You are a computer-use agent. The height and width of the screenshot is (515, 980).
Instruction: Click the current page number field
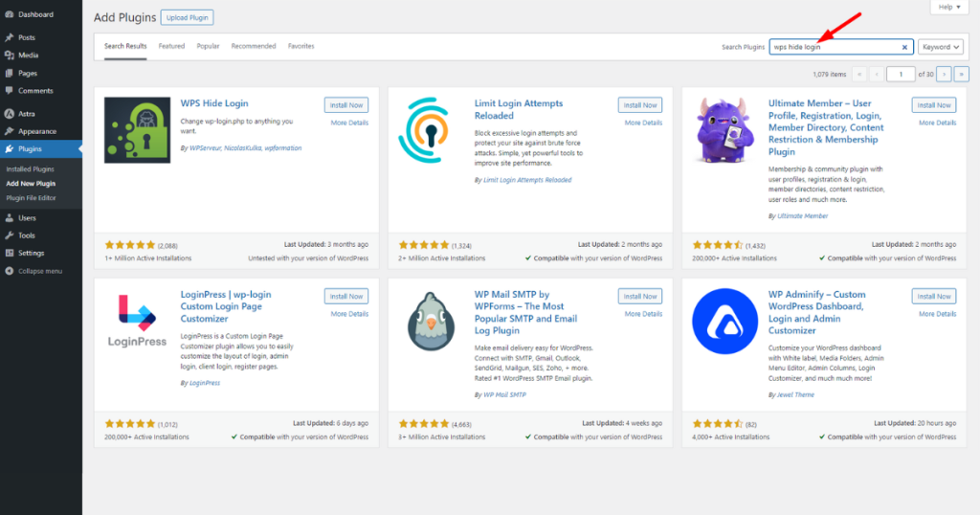pyautogui.click(x=901, y=75)
